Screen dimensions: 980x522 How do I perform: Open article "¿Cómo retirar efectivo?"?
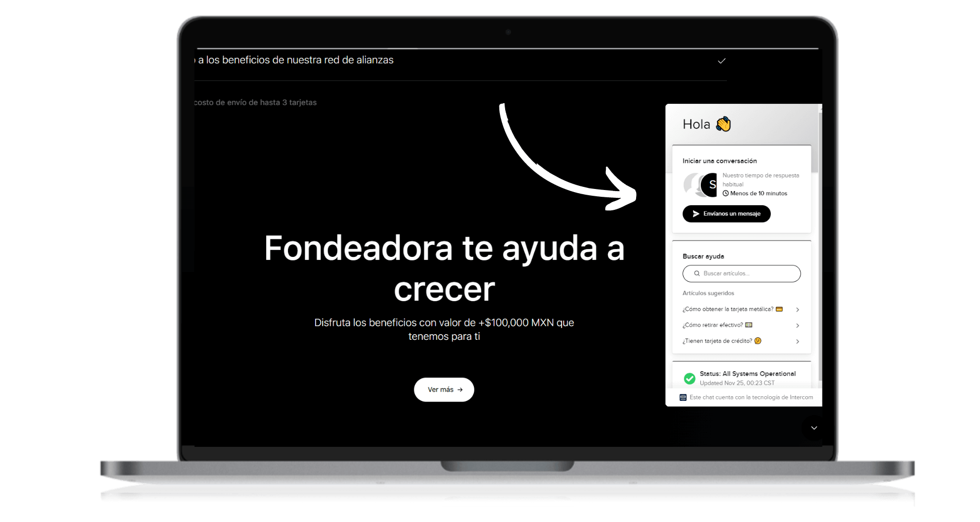(741, 325)
